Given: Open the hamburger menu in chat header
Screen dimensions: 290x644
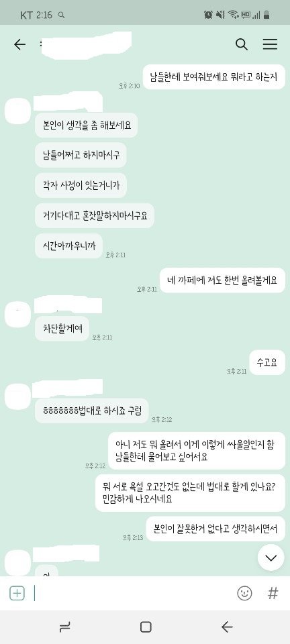Looking at the screenshot, I should (270, 44).
